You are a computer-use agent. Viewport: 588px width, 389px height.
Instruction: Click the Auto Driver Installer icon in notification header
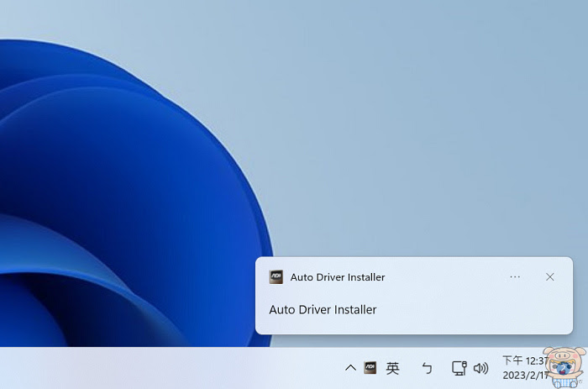point(276,277)
